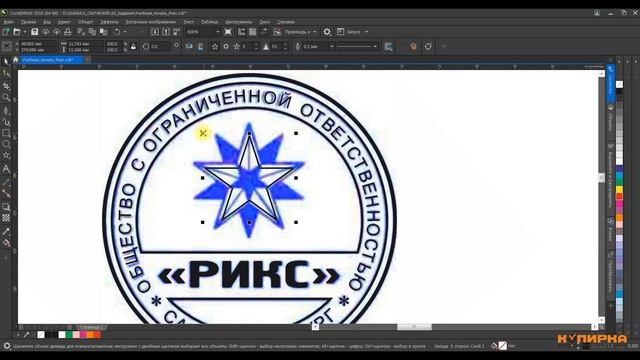Toggle Mirror Vertically button
The width and height of the screenshot is (640, 360).
click(x=200, y=47)
